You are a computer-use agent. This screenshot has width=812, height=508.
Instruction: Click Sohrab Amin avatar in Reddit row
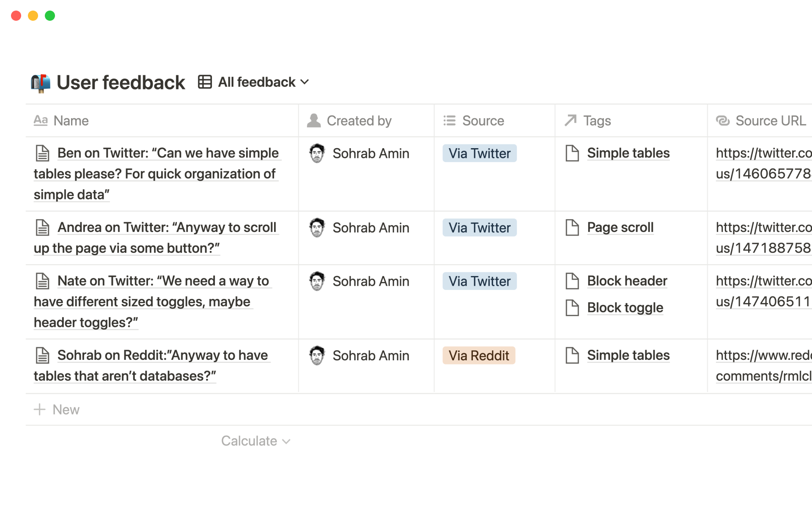pos(317,356)
